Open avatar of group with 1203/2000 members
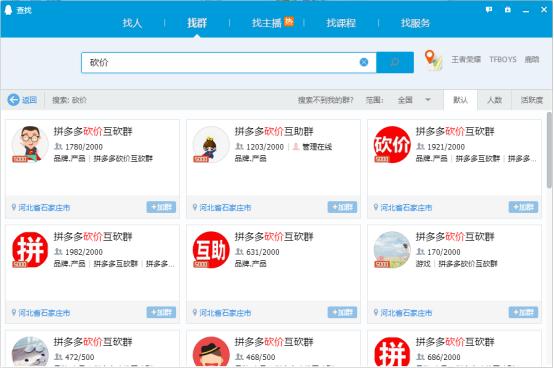554x369 pixels. (211, 144)
